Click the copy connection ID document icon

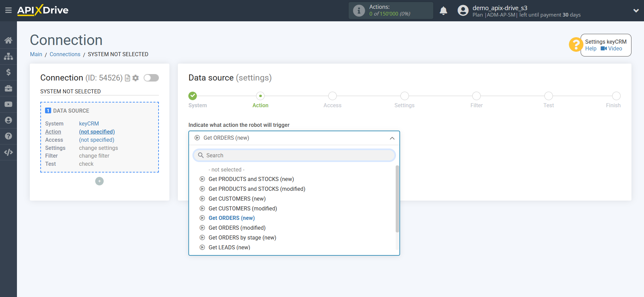click(x=128, y=78)
